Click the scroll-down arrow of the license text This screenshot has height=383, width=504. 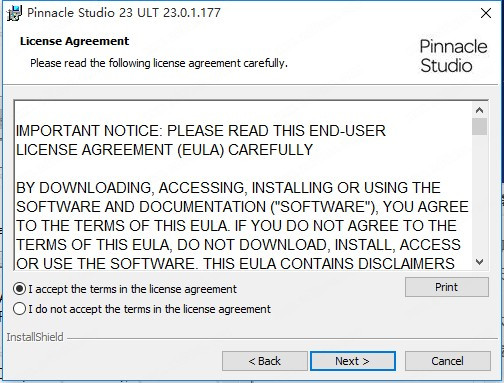coord(479,262)
